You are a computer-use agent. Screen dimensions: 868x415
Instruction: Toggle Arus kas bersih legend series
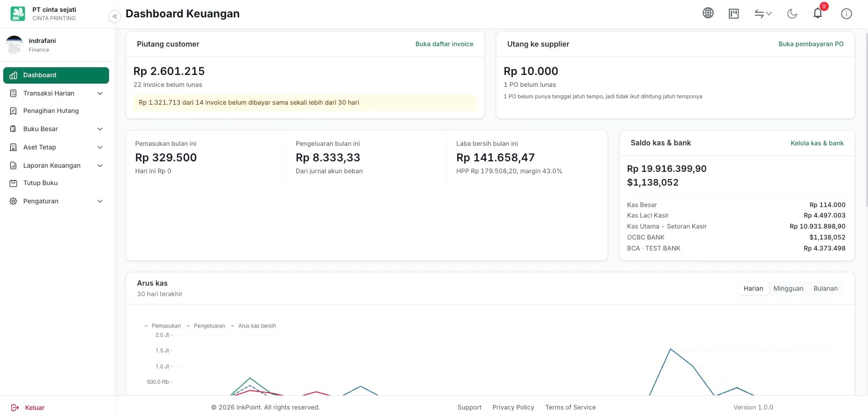253,326
